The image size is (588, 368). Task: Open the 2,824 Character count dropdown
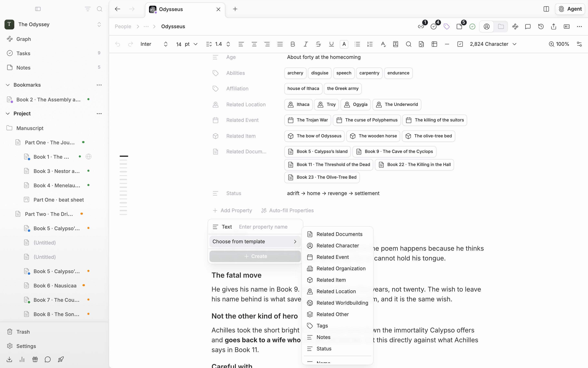click(x=493, y=44)
